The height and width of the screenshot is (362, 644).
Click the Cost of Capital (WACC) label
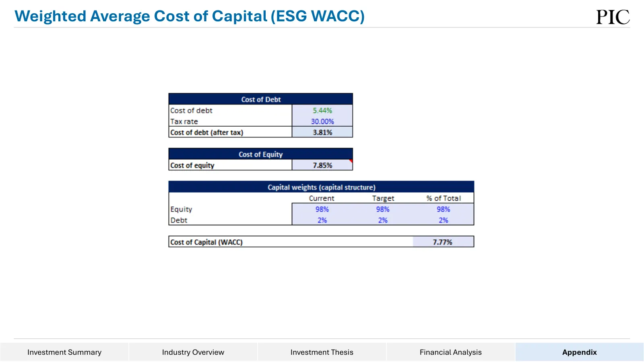pyautogui.click(x=206, y=242)
